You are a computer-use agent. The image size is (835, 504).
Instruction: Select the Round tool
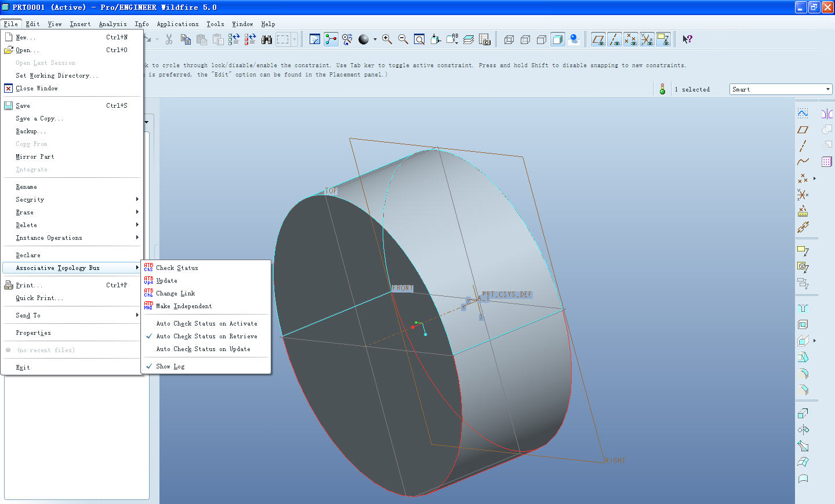pos(803,374)
